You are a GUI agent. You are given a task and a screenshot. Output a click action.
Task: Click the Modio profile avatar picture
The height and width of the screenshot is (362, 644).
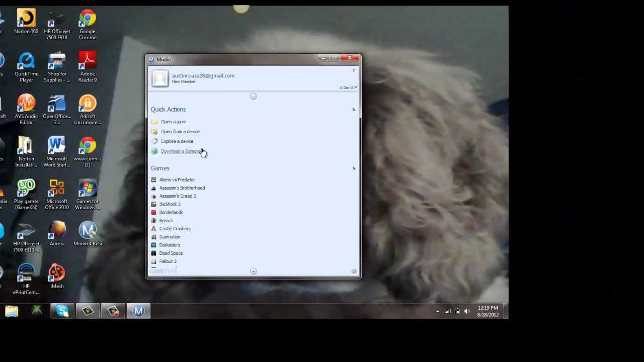[160, 78]
